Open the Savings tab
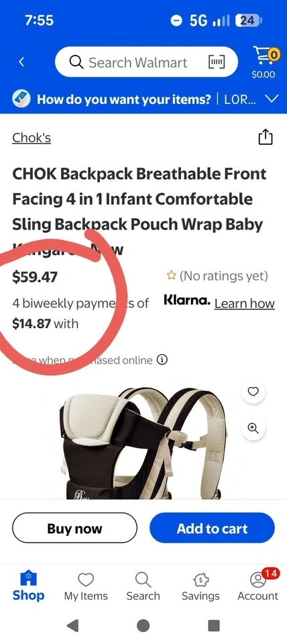The width and height of the screenshot is (287, 644). [200, 587]
